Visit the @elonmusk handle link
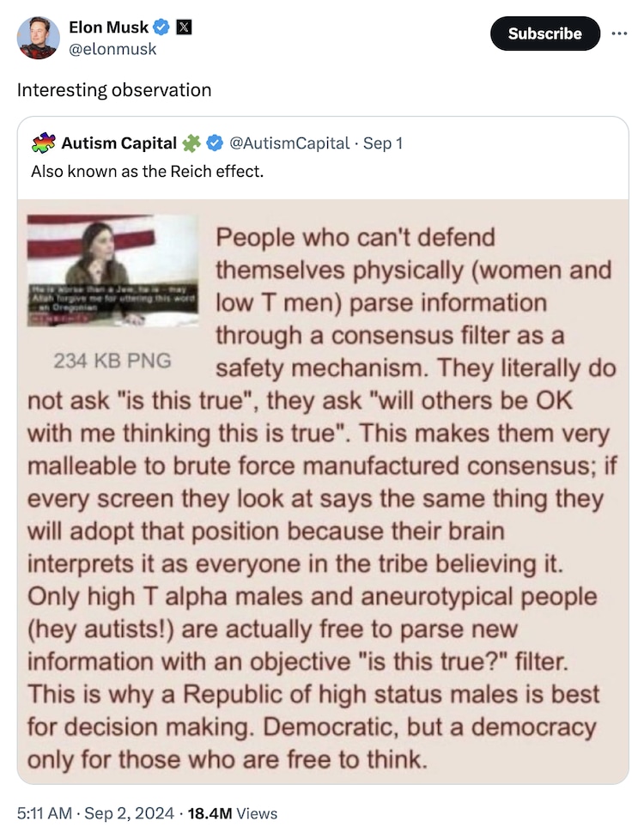644x839 pixels. point(112,49)
